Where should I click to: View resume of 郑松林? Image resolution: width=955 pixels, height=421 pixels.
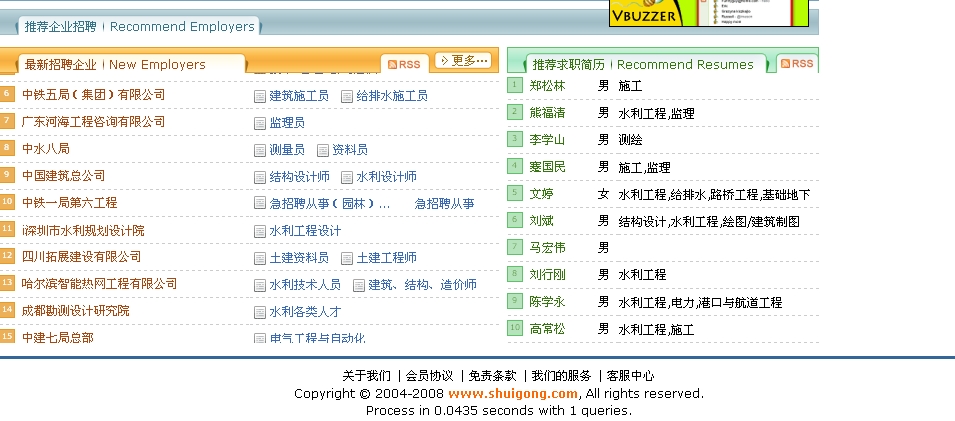(547, 86)
